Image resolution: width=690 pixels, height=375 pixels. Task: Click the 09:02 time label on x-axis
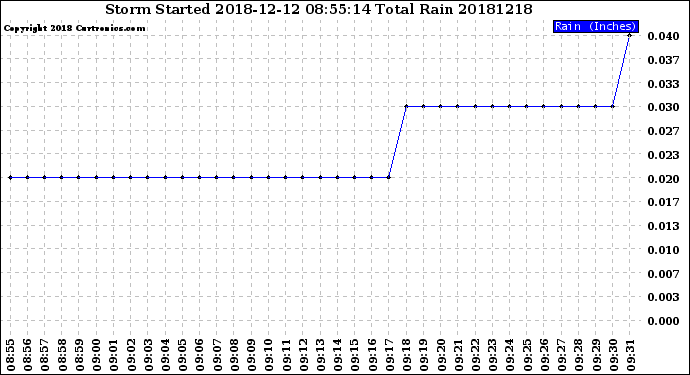click(131, 355)
